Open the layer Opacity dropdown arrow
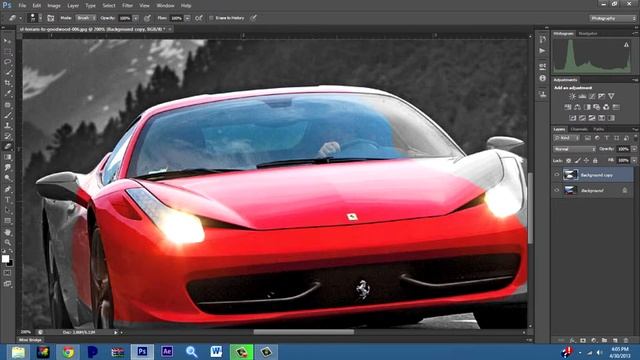 pos(634,149)
